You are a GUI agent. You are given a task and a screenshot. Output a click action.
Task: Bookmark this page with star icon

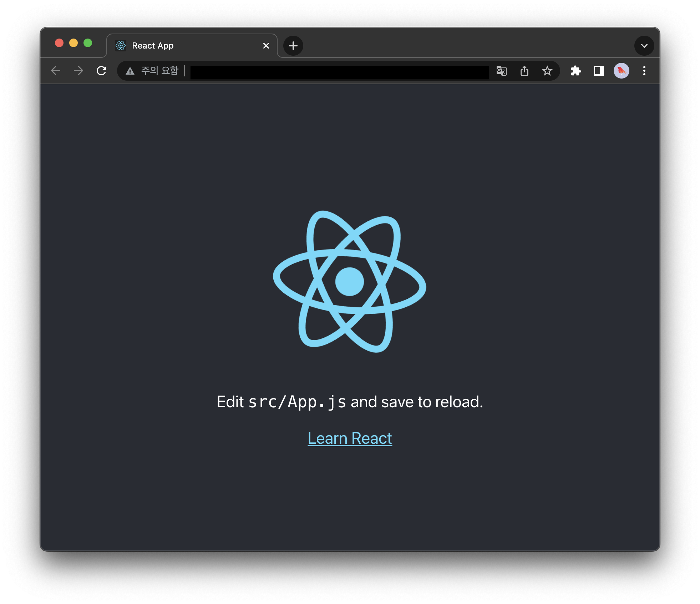[547, 71]
